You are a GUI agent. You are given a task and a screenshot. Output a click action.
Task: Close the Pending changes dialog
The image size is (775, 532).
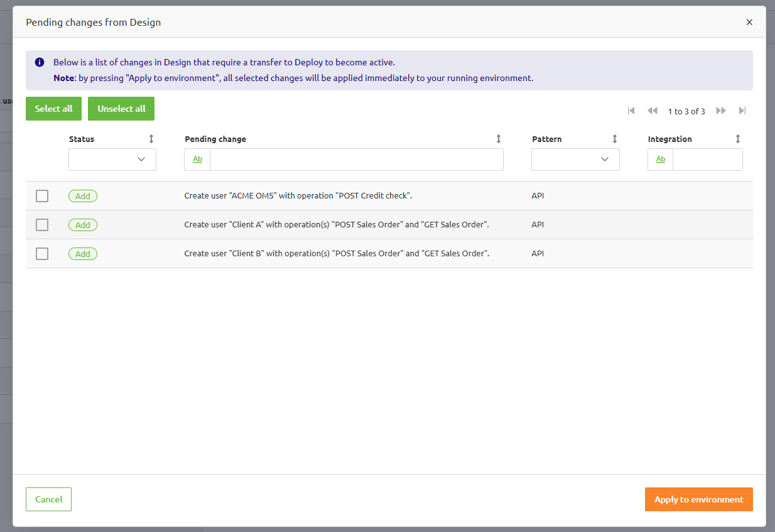[749, 22]
